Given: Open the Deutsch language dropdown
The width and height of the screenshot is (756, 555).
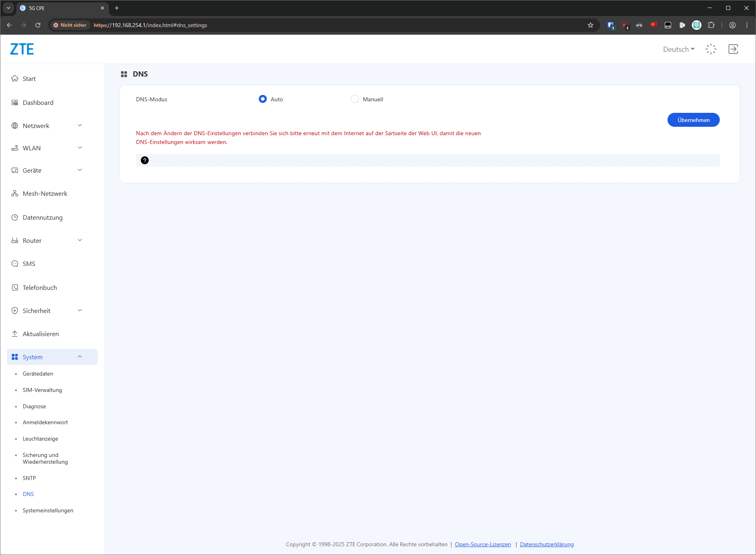Looking at the screenshot, I should point(679,49).
